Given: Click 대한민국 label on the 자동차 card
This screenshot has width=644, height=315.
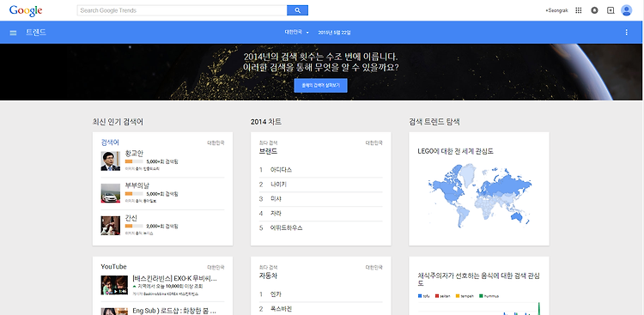Looking at the screenshot, I should (374, 267).
